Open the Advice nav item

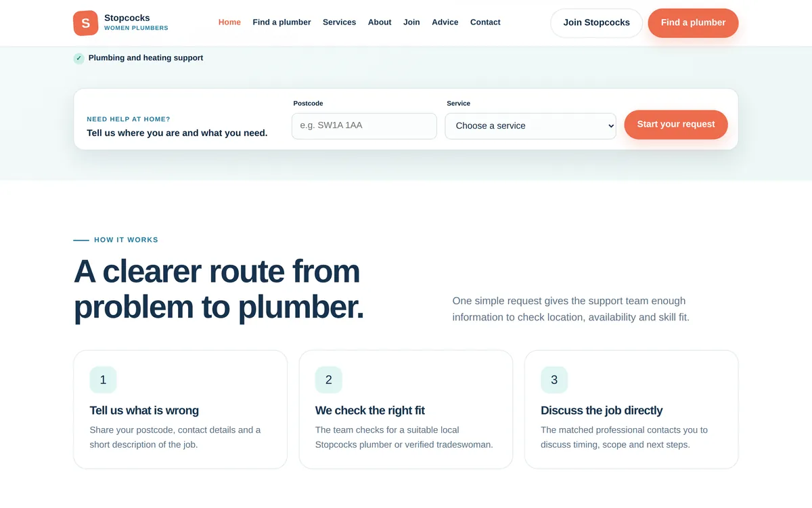click(445, 22)
